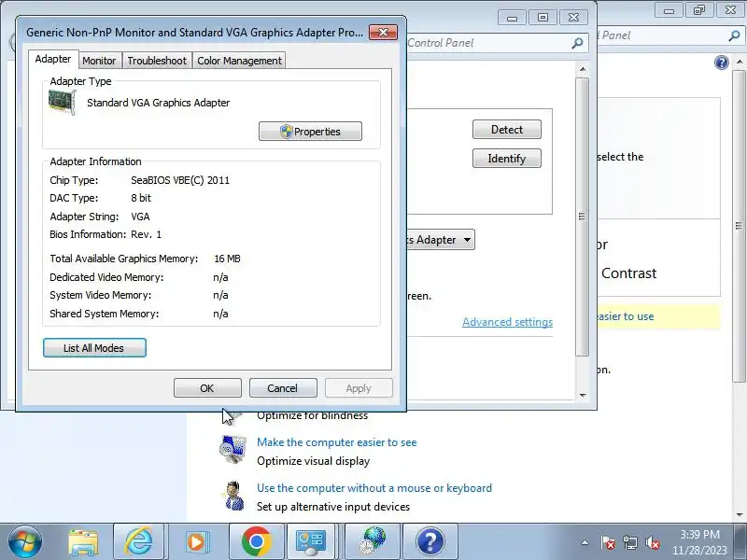Image resolution: width=747 pixels, height=560 pixels.
Task: Click Set up alternative input devices text
Action: 333,507
